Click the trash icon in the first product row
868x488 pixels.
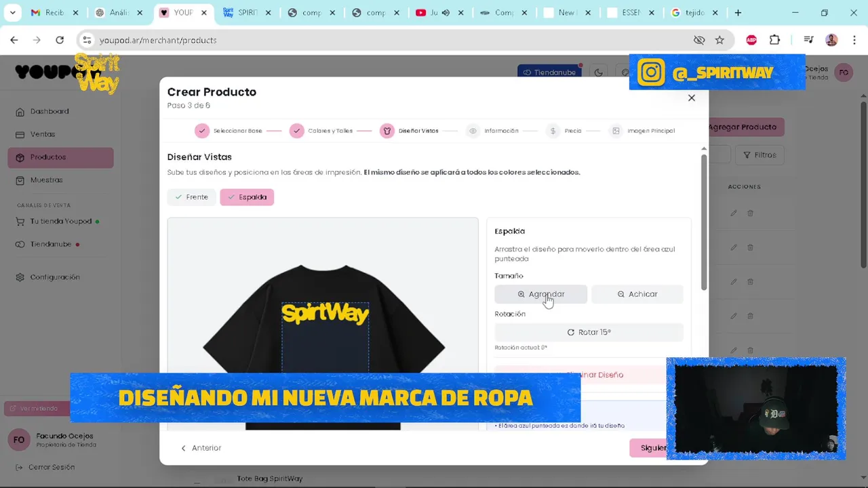tap(750, 213)
